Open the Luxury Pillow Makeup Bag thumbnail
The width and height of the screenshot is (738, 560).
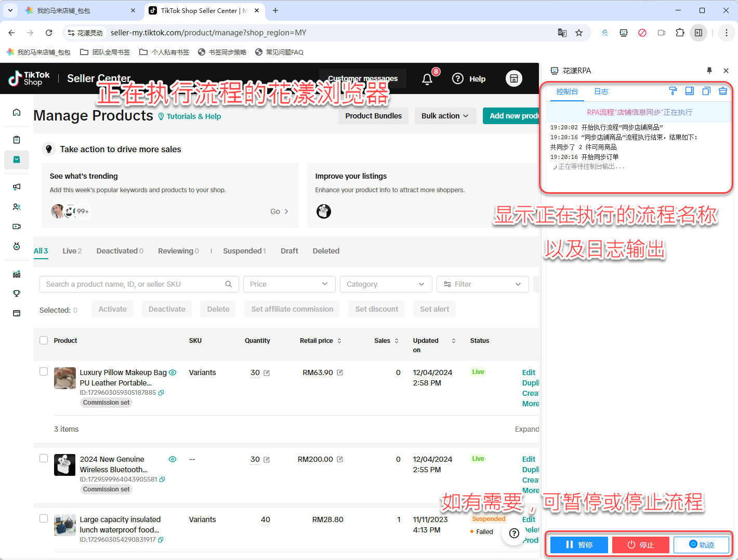[65, 378]
